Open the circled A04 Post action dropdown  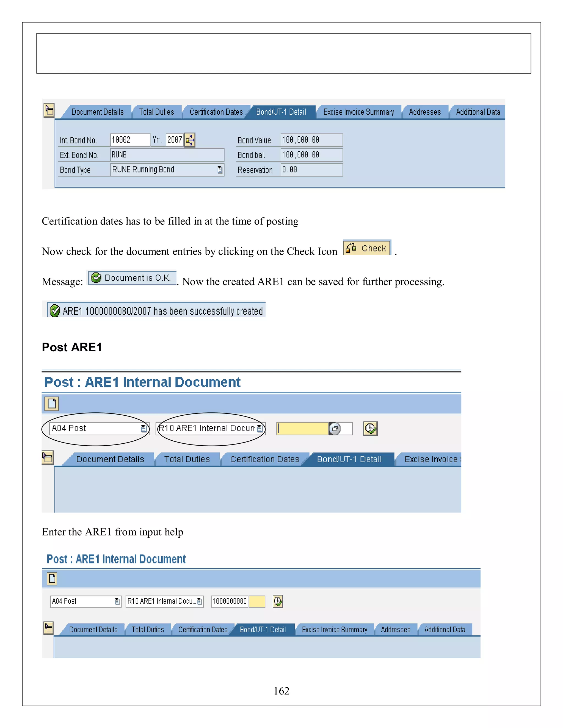(x=144, y=429)
